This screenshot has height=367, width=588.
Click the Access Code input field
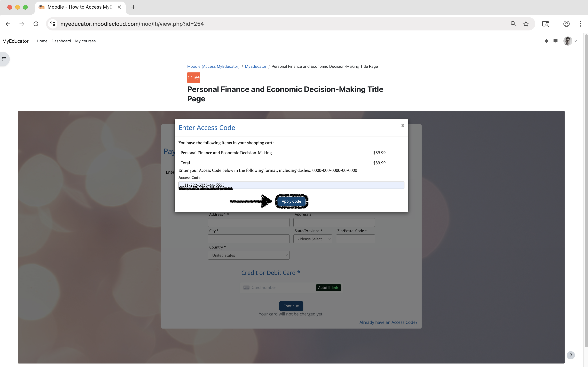[x=291, y=185]
